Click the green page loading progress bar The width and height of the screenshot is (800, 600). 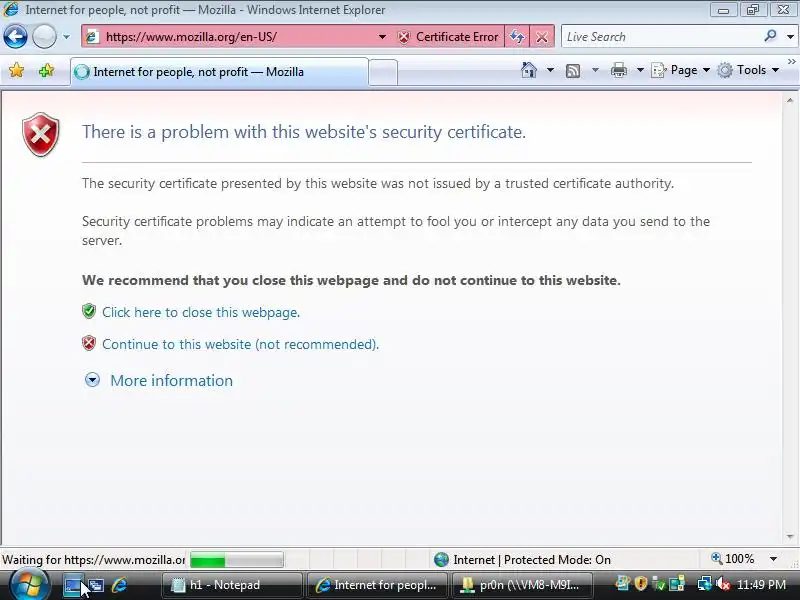(x=237, y=560)
